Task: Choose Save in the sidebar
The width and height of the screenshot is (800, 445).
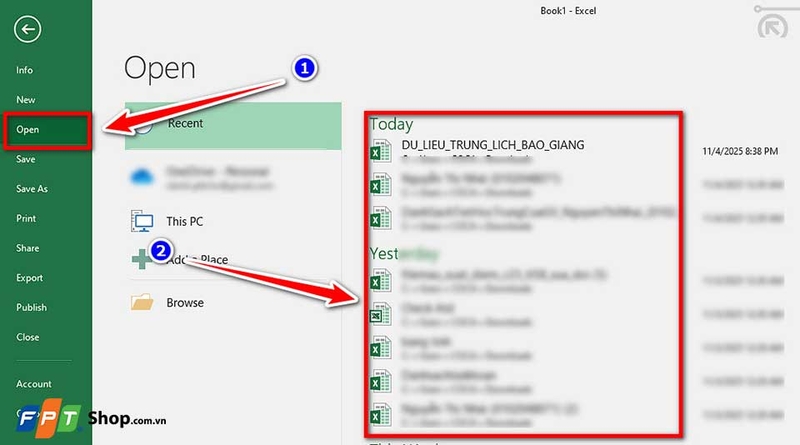Action: pyautogui.click(x=26, y=159)
